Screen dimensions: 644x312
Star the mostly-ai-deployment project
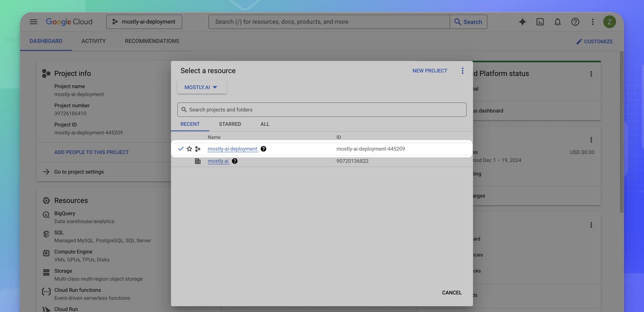(189, 149)
